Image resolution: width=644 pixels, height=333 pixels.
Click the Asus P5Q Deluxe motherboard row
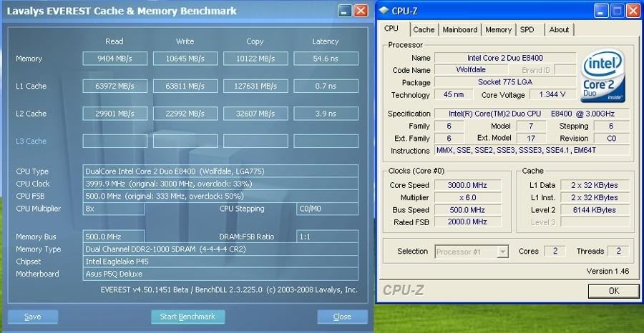(220, 274)
